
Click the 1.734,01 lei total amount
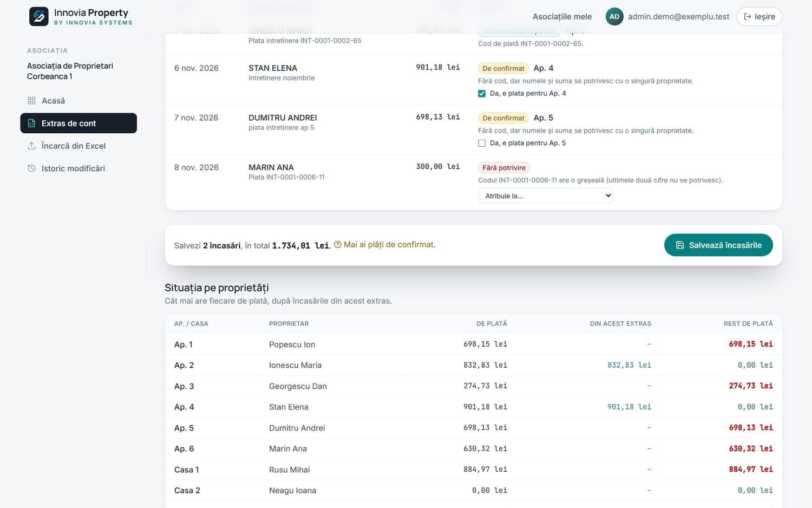coord(300,246)
